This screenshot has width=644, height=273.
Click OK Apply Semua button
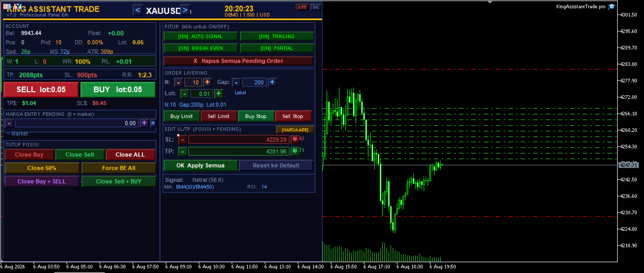(x=201, y=165)
